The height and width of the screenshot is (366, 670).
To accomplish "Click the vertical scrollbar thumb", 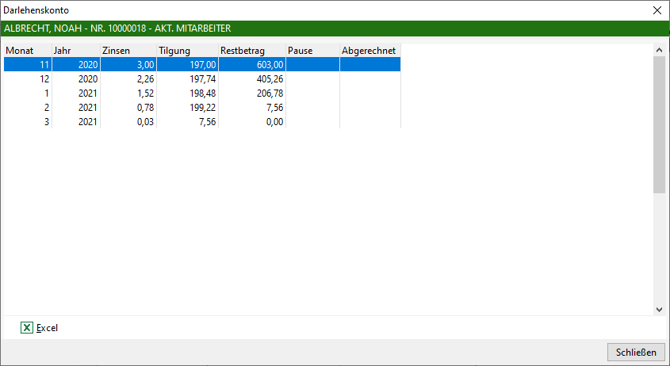I will point(659,124).
